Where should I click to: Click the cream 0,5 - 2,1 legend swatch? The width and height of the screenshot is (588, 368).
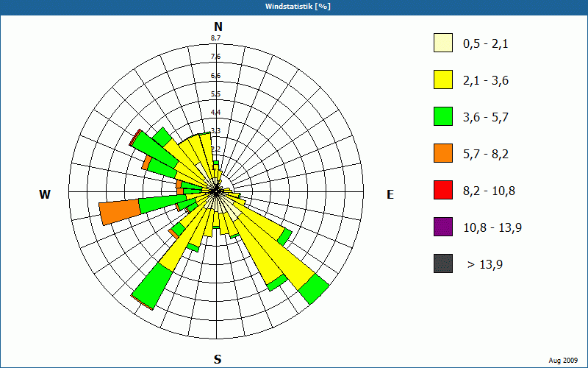pyautogui.click(x=443, y=43)
